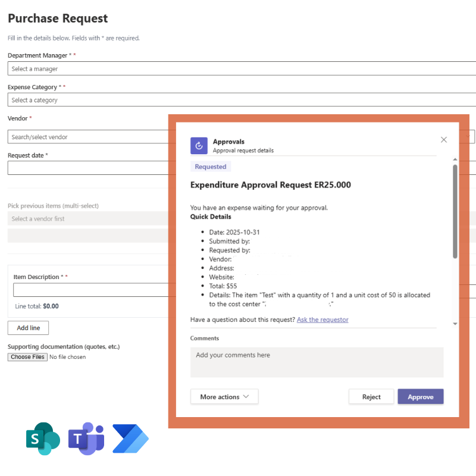
Task: Focus the Item Description text box
Action: [90, 290]
